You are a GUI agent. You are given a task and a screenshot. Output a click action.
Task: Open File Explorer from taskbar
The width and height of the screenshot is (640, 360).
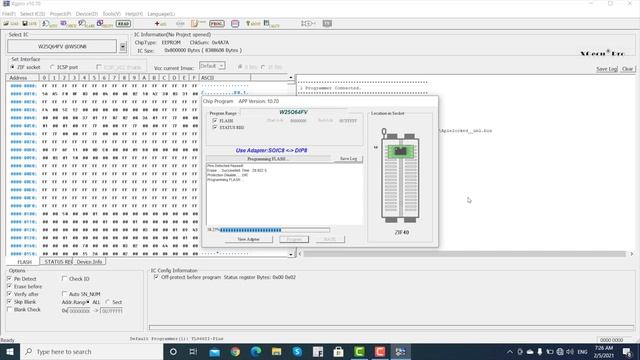pos(276,351)
